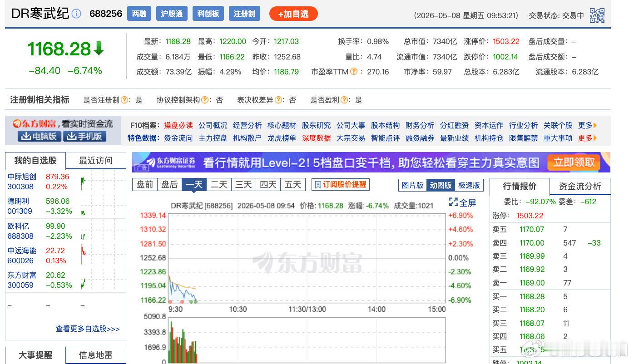Open 欧科亿 from watchlist
The height and width of the screenshot is (364, 634).
(x=18, y=226)
